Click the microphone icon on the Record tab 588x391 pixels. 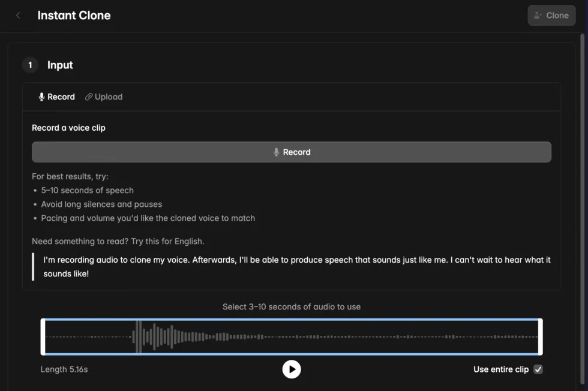click(41, 96)
